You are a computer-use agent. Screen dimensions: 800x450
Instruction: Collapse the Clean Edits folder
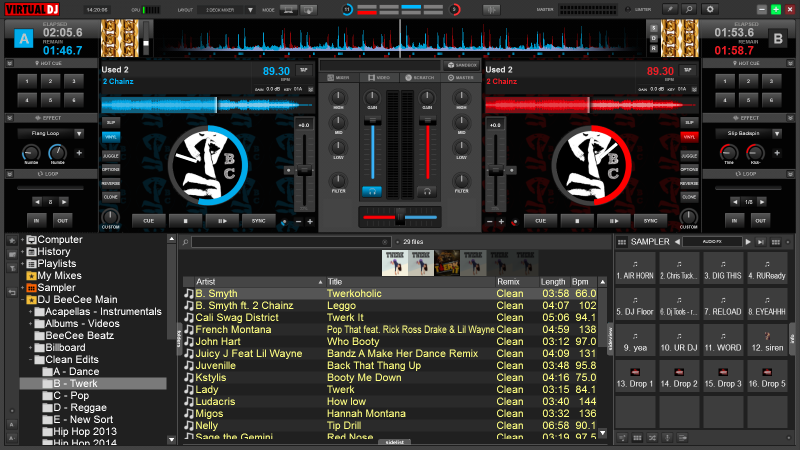pos(31,360)
